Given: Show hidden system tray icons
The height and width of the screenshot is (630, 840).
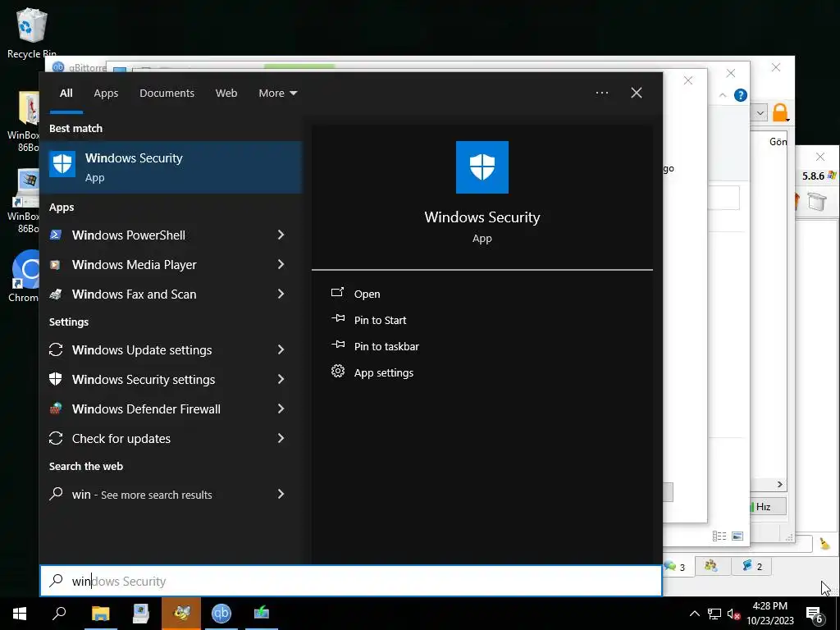Looking at the screenshot, I should click(694, 614).
